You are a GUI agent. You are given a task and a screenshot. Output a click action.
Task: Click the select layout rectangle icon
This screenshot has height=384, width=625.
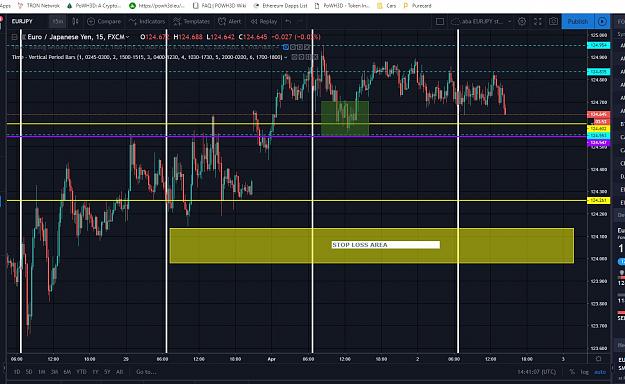[x=440, y=21]
